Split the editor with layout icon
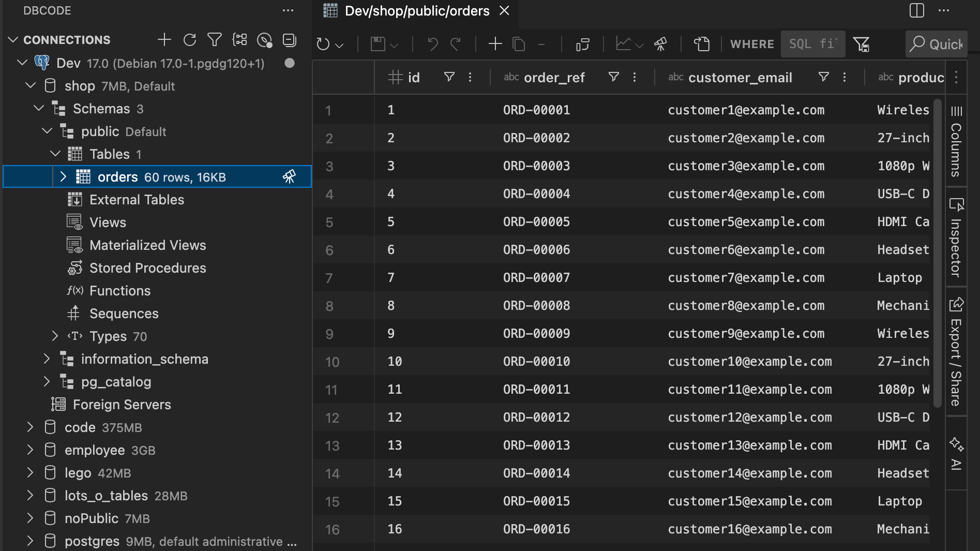Screen dimensions: 980x551 (917, 10)
